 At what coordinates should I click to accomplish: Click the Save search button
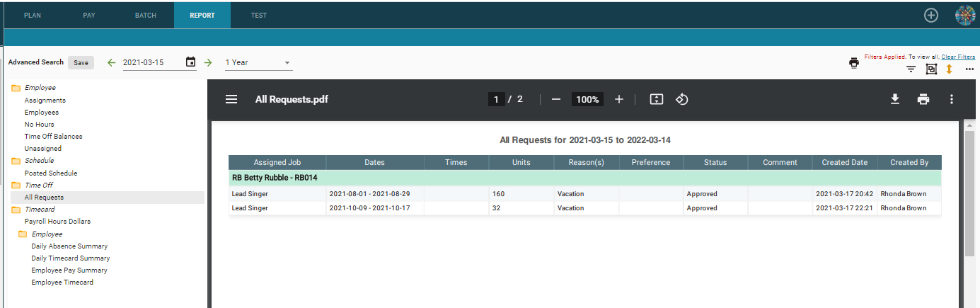click(81, 62)
